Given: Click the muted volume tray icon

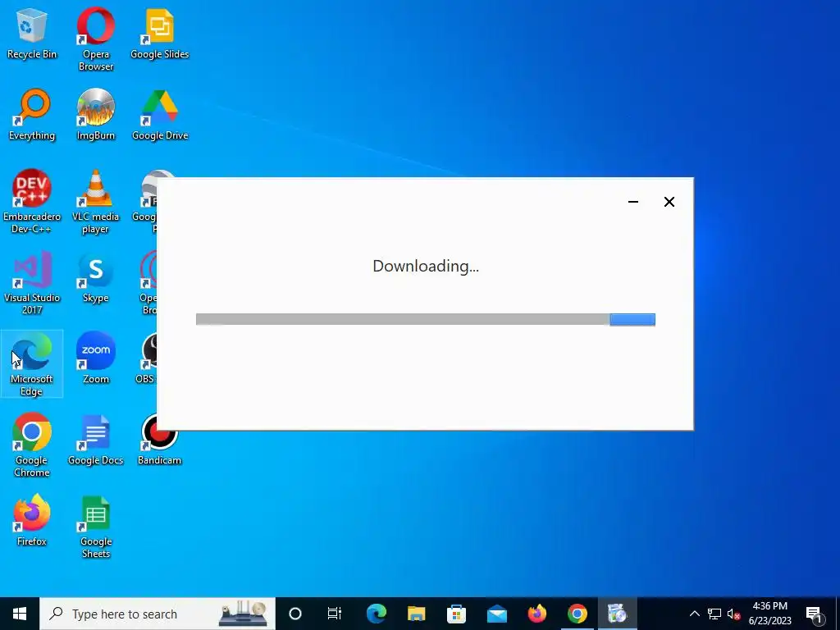Looking at the screenshot, I should (733, 614).
